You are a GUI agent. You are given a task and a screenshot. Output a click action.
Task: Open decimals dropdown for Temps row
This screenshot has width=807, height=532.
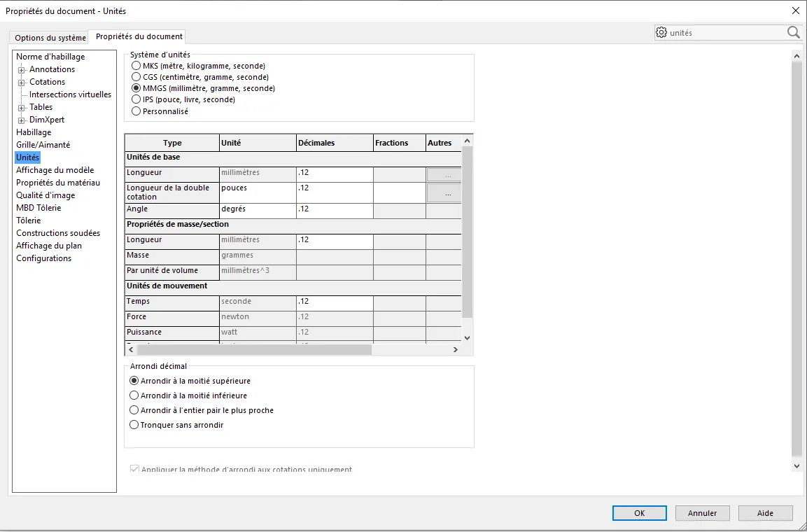pyautogui.click(x=335, y=303)
